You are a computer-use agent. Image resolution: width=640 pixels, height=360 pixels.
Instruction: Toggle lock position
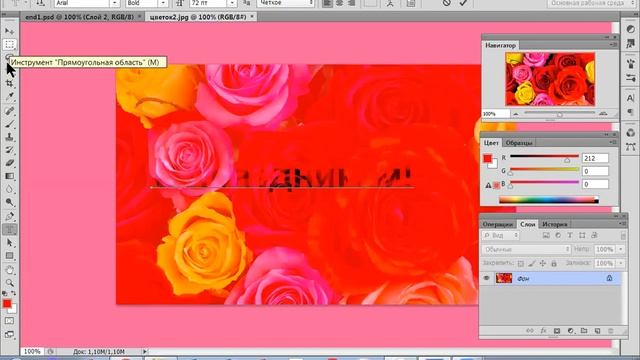(x=542, y=264)
